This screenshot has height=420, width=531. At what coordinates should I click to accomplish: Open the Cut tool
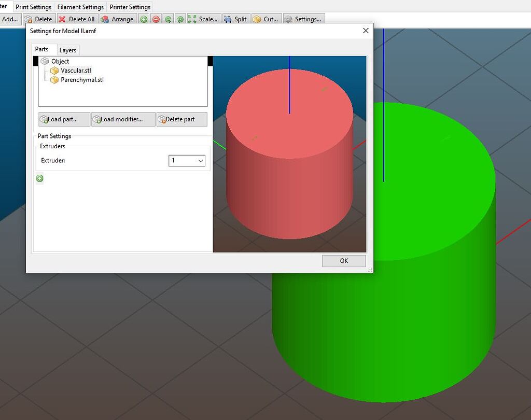(x=266, y=19)
